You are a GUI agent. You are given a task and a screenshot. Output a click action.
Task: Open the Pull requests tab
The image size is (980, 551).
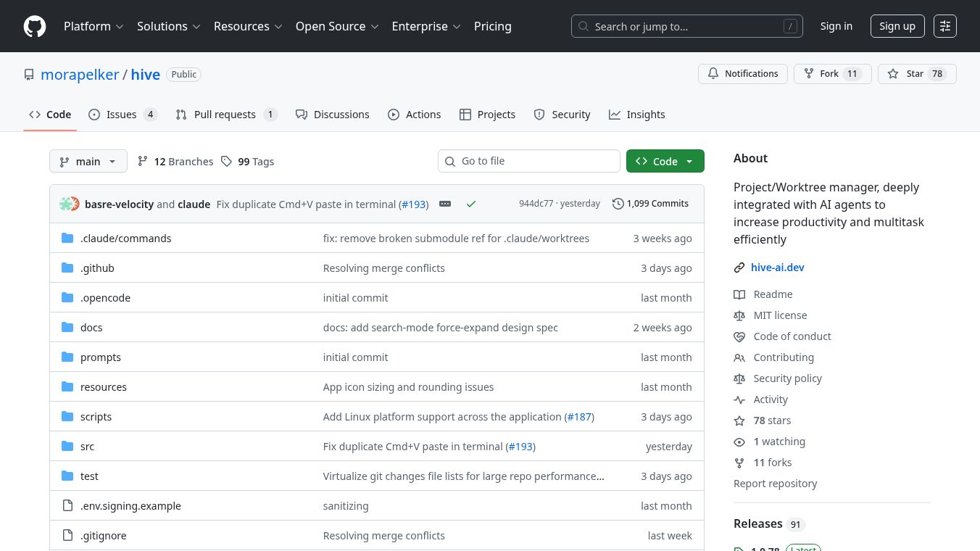point(225,115)
